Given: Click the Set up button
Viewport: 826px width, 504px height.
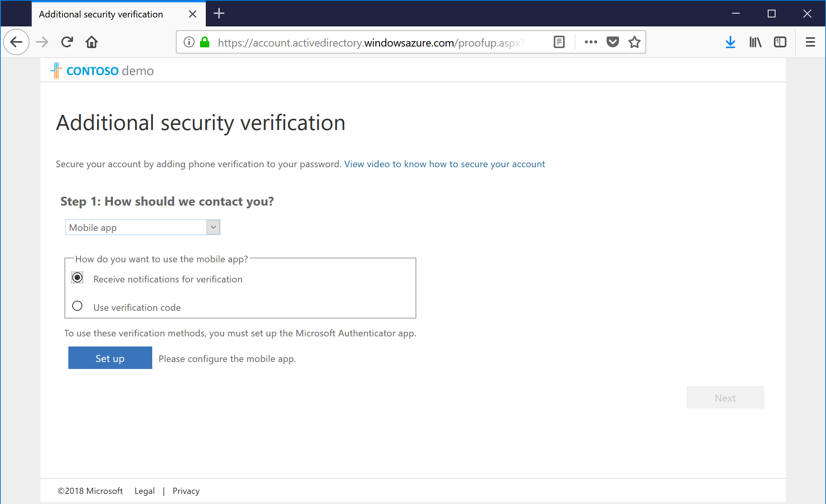Looking at the screenshot, I should click(110, 358).
